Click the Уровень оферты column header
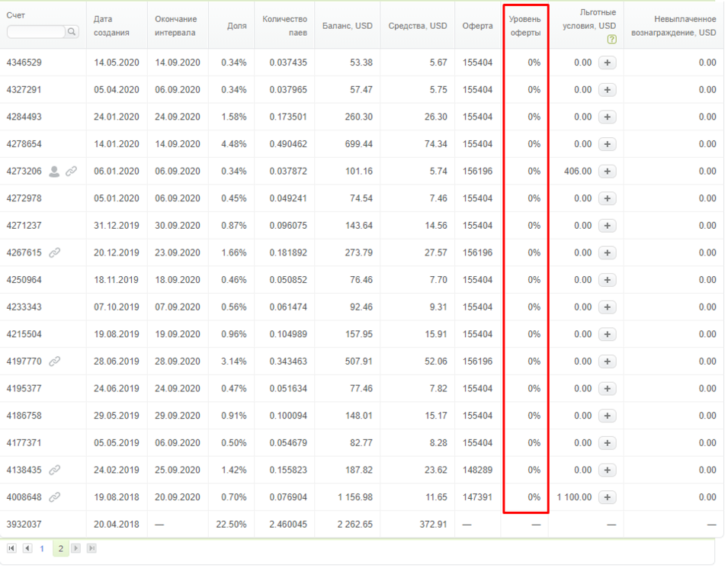The width and height of the screenshot is (728, 572). tap(525, 26)
